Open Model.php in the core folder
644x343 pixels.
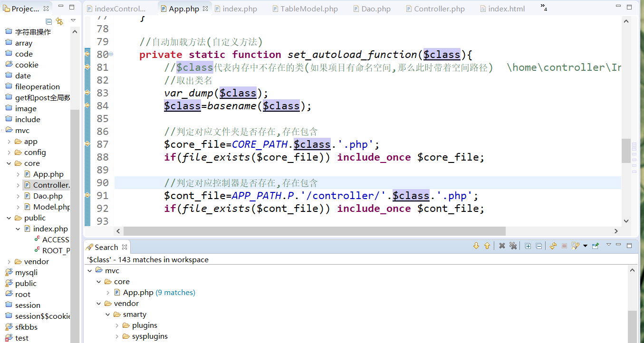click(51, 207)
